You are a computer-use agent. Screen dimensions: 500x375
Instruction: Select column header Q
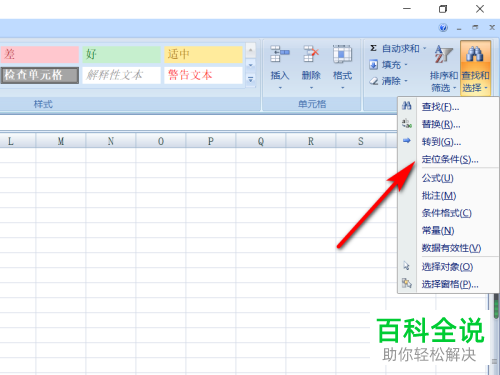point(261,141)
